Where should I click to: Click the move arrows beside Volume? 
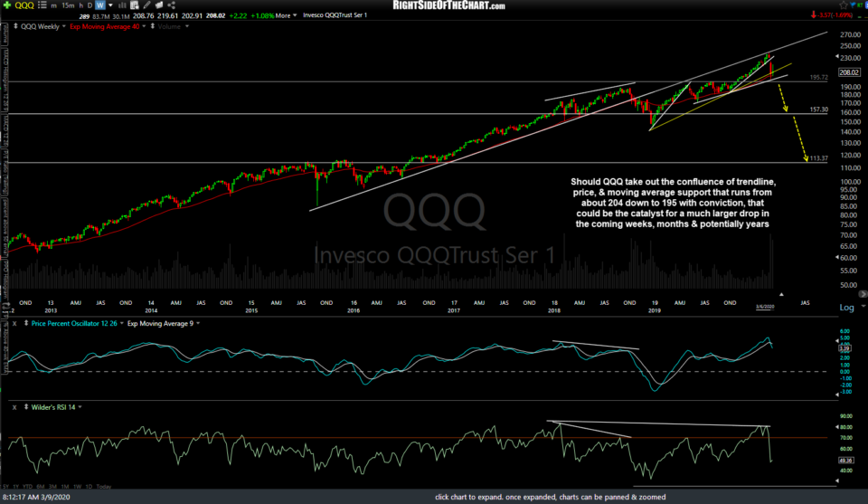[153, 26]
